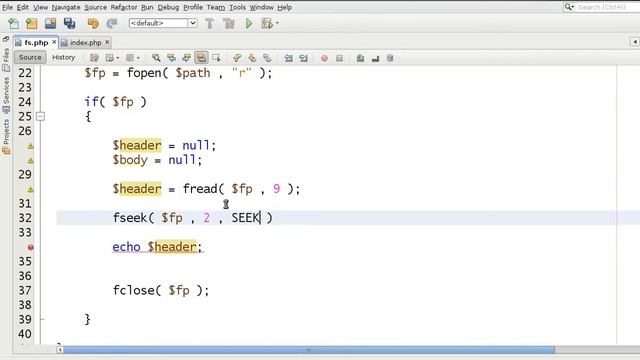Click the horizontal scrollbar left arrow

(x=60, y=350)
